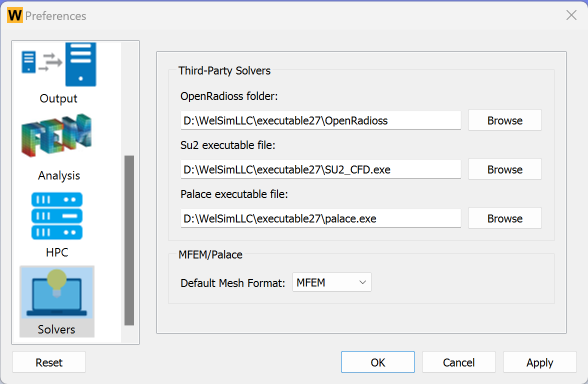This screenshot has height=384, width=588.
Task: Expand the Default Mesh Format dropdown
Action: (331, 282)
